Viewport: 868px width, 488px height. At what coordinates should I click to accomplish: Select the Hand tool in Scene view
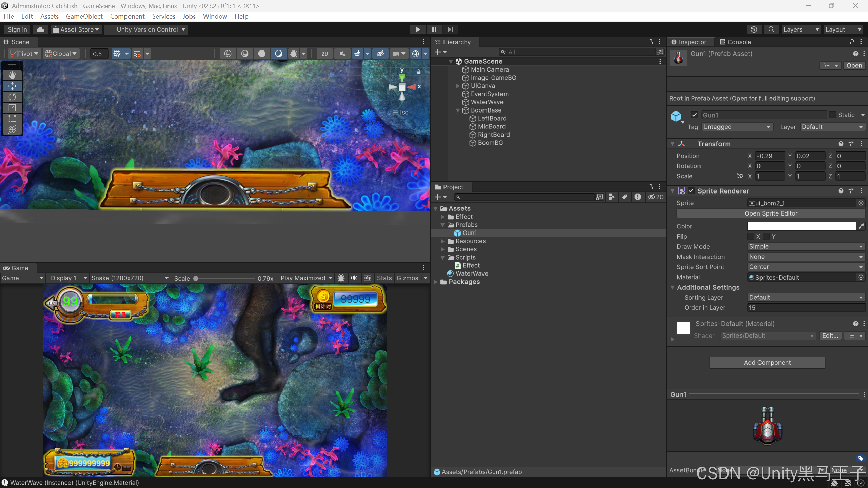12,75
